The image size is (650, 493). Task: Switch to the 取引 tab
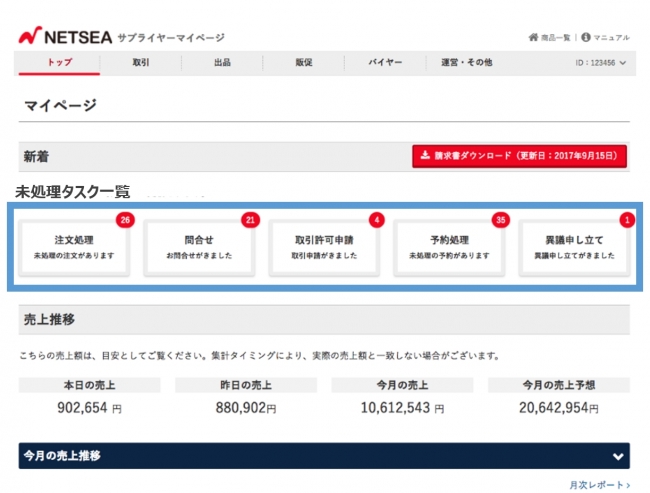(141, 63)
